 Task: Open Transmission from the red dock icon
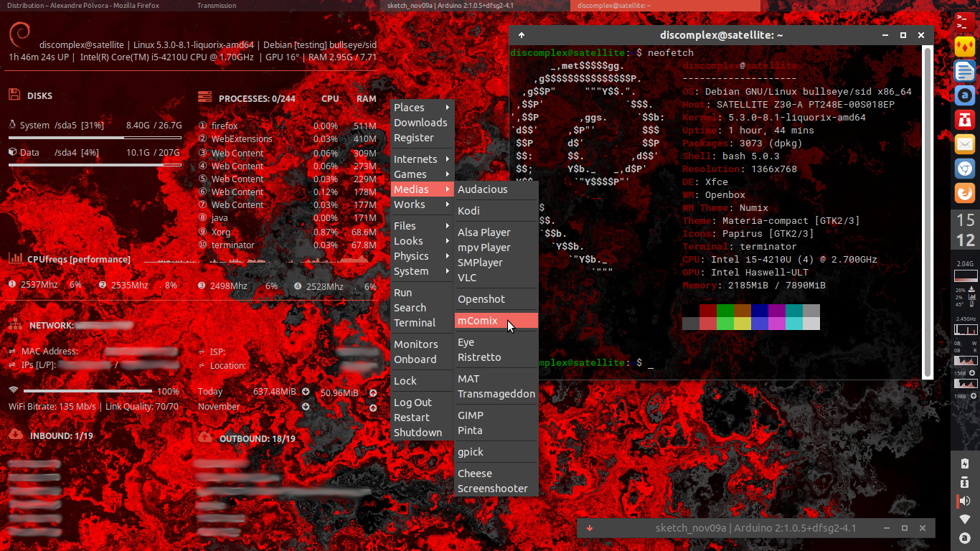coord(965,119)
